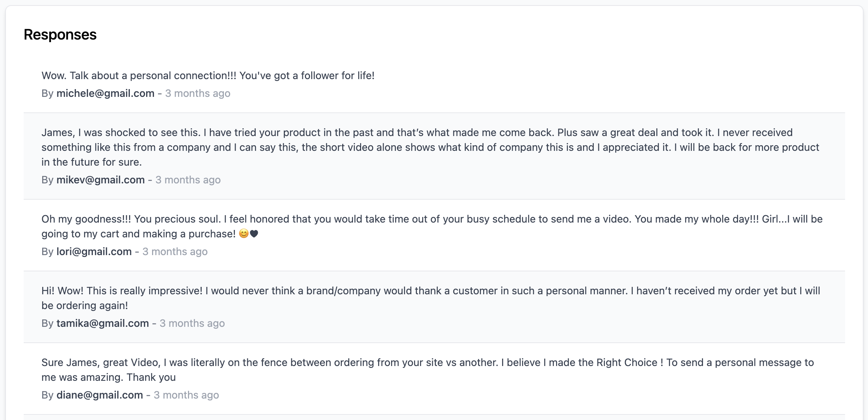868x420 pixels.
Task: Open lori@gmail.com author link
Action: 94,252
